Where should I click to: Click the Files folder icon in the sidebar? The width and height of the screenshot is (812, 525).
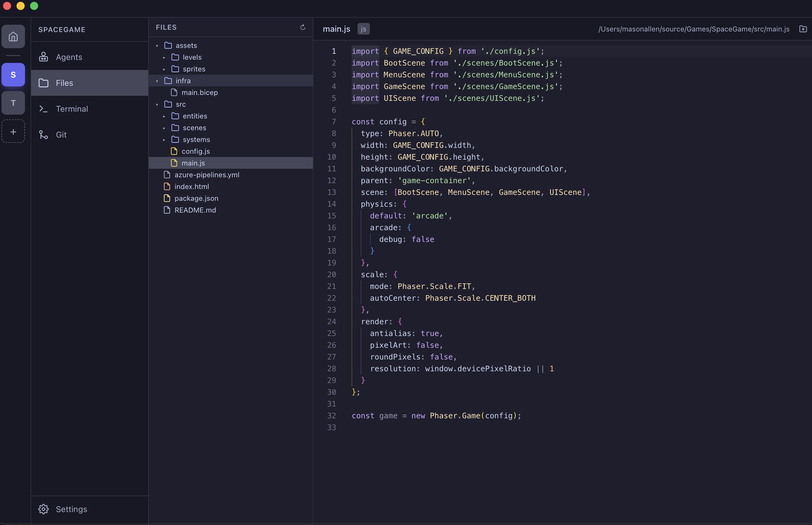pos(43,83)
